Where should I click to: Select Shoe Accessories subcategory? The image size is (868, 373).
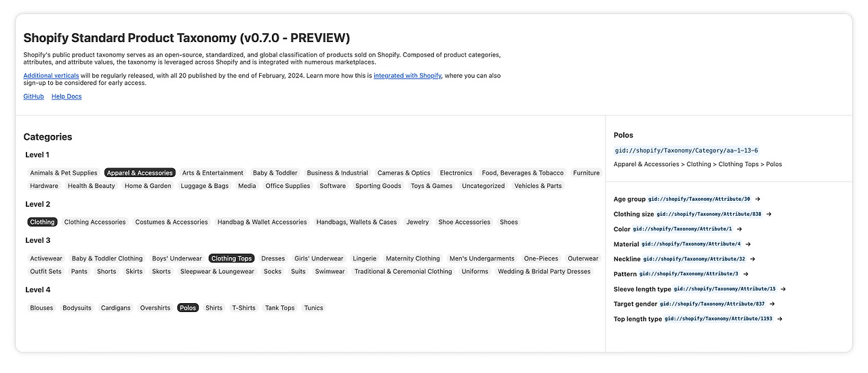pos(464,222)
